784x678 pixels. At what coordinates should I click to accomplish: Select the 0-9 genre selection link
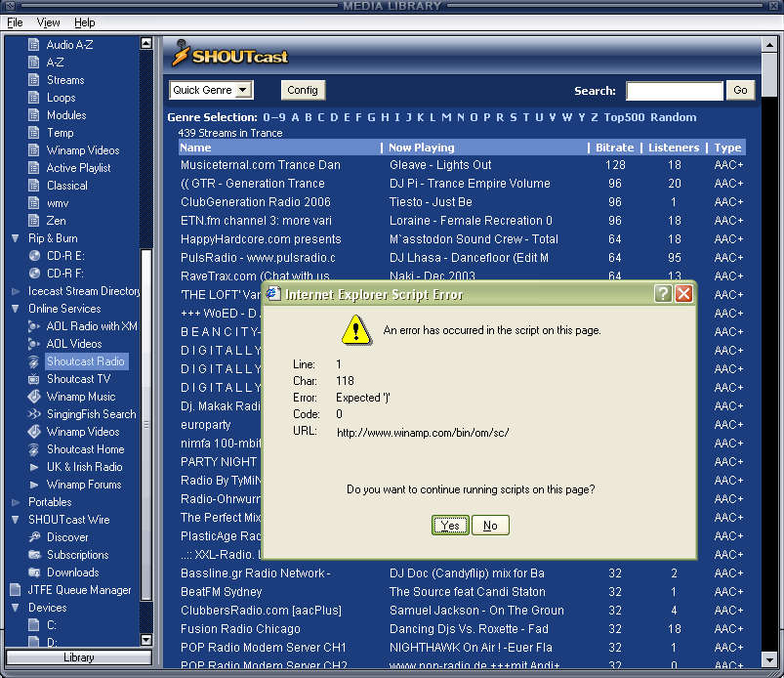click(274, 117)
